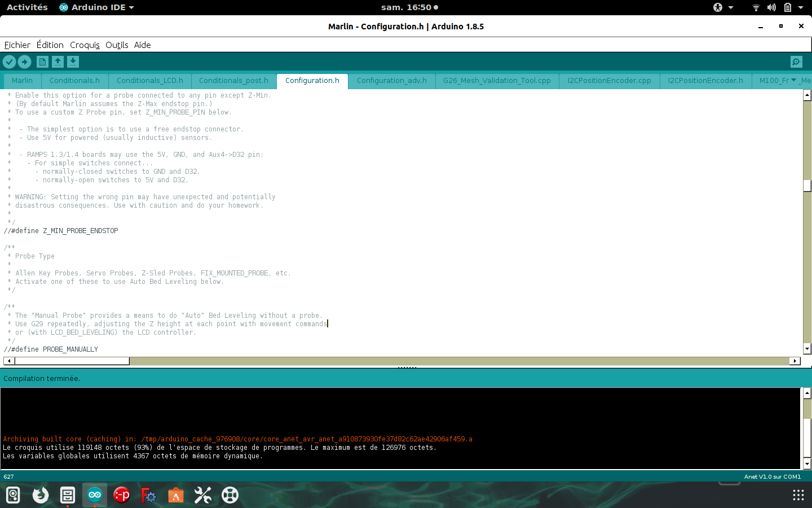Save the sketch with the Save icon
This screenshot has height=508, width=812.
pos(73,62)
